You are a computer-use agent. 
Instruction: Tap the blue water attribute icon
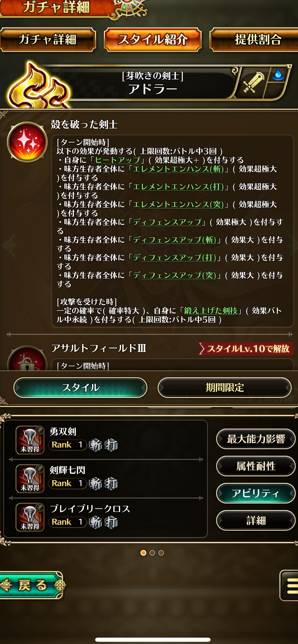point(278,75)
